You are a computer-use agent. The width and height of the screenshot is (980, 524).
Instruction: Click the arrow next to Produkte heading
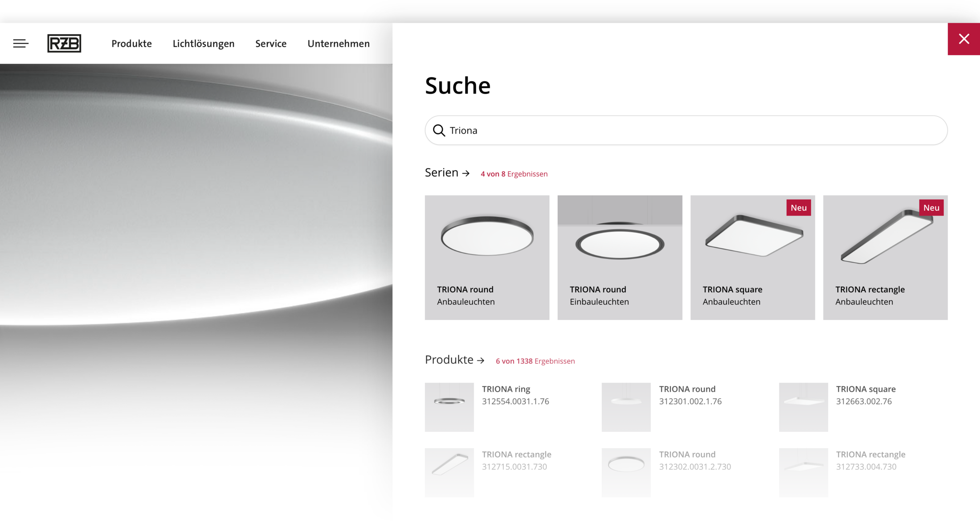tap(481, 360)
